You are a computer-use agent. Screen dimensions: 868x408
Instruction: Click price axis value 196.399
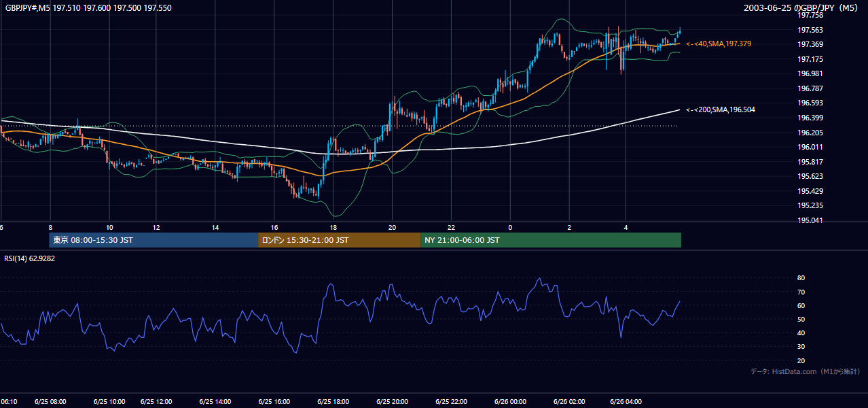[810, 118]
